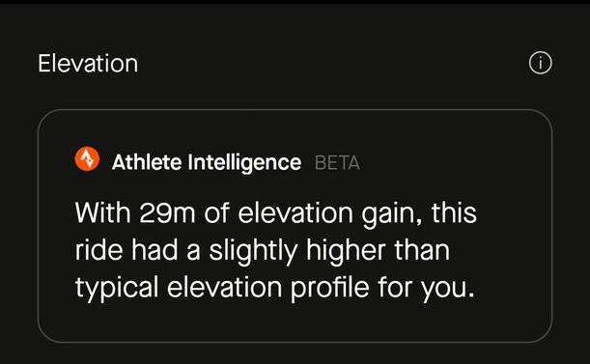
Task: Tap the word "this" ending the first line
Action: pos(454,213)
